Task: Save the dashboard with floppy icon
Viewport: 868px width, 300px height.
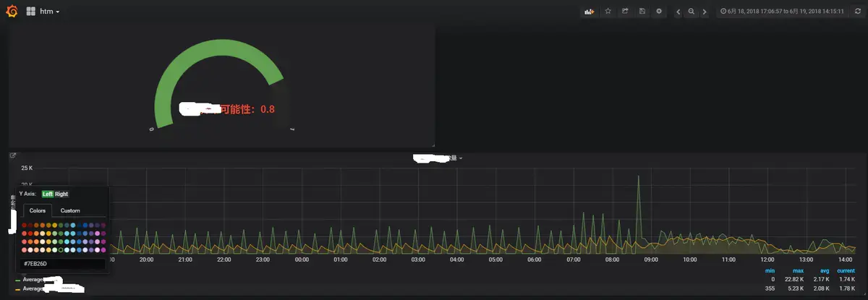Action: (642, 12)
